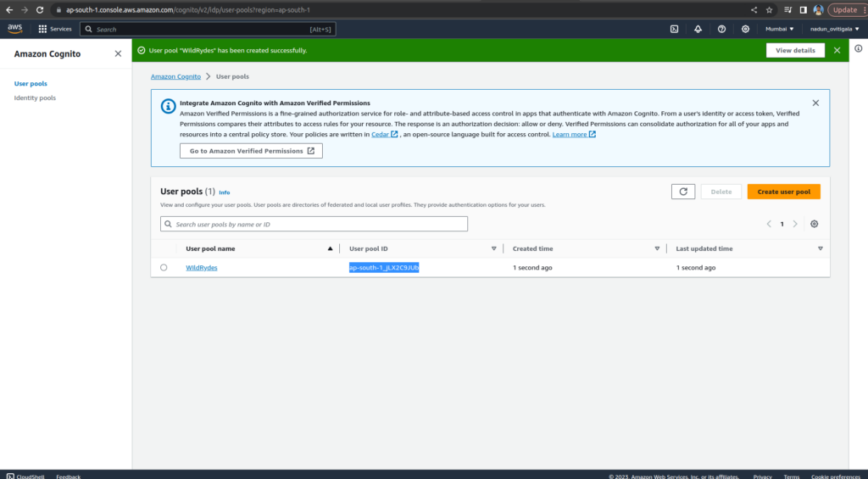Refresh the user pools list
The width and height of the screenshot is (868, 479).
[x=683, y=192]
